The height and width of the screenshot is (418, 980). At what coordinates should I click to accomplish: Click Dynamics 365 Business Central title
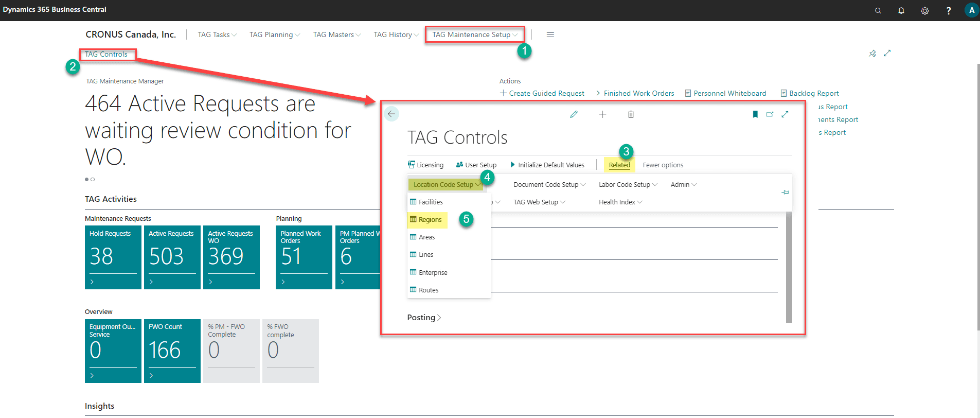(55, 10)
